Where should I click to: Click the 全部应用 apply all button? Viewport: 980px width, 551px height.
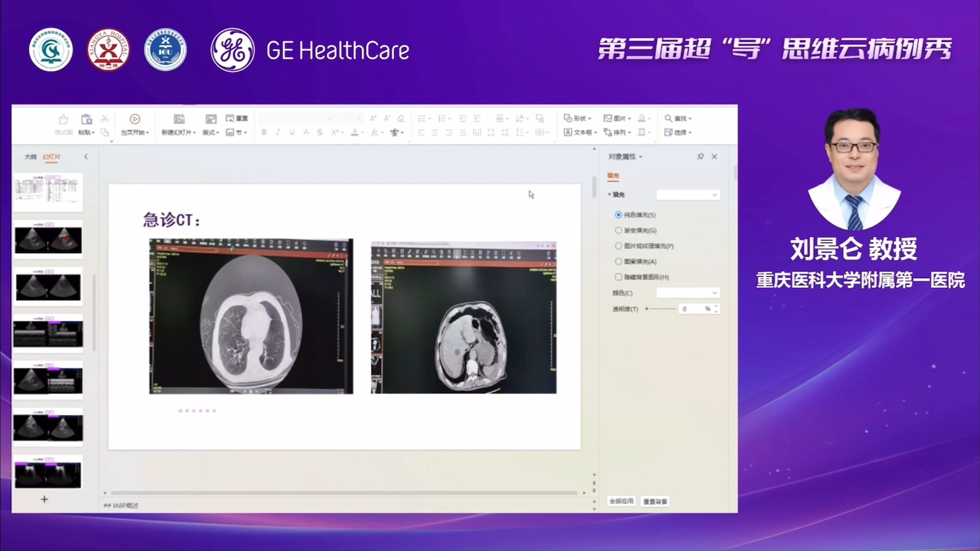point(623,502)
